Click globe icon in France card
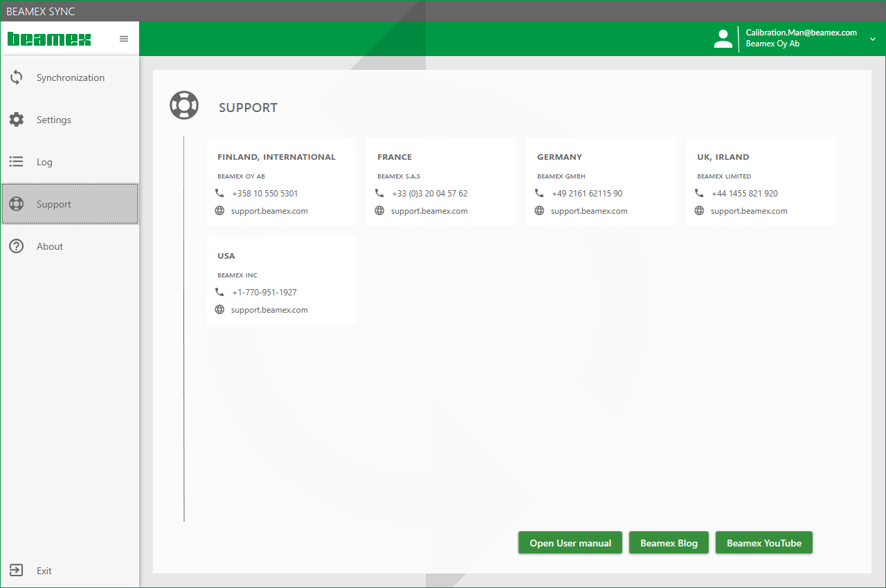This screenshot has height=588, width=886. click(379, 210)
